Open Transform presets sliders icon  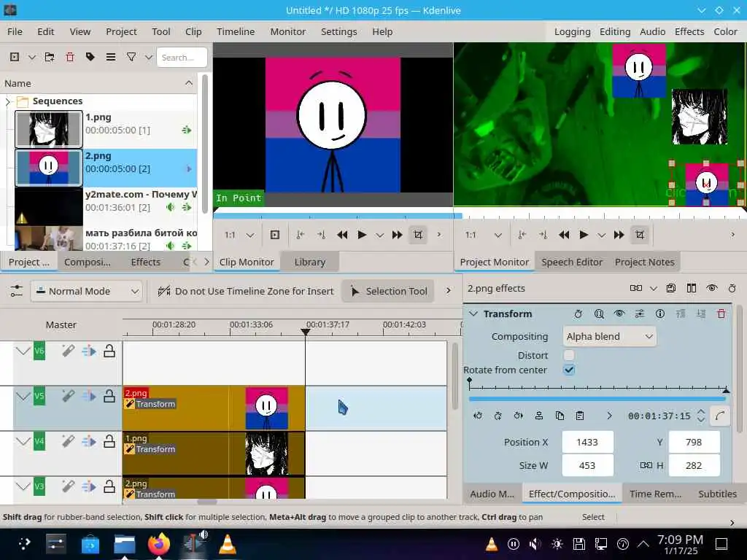[x=640, y=314]
